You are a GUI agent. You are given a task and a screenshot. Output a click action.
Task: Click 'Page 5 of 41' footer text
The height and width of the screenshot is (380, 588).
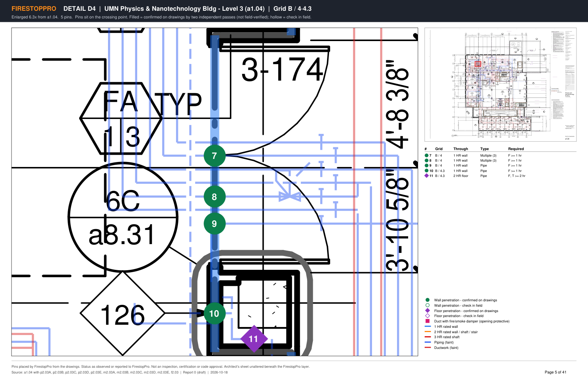point(555,372)
